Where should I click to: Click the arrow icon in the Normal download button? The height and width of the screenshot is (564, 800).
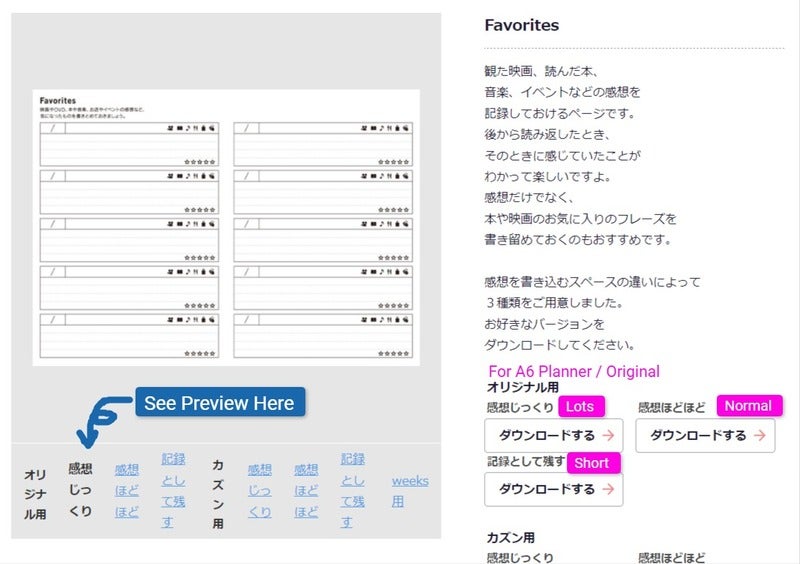760,435
